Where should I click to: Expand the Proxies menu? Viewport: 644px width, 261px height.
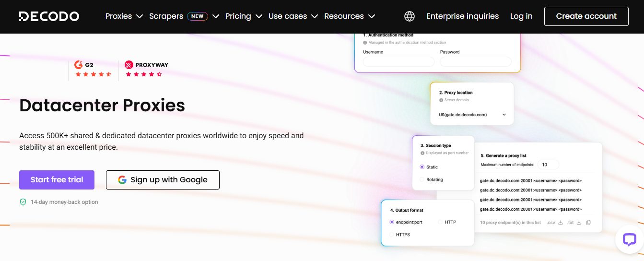[x=124, y=16]
